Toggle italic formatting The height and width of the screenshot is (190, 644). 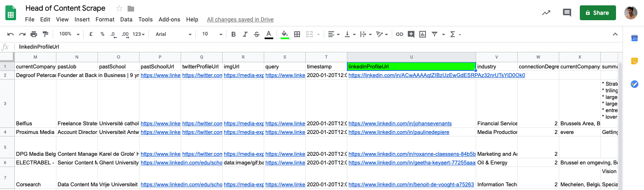point(245,34)
